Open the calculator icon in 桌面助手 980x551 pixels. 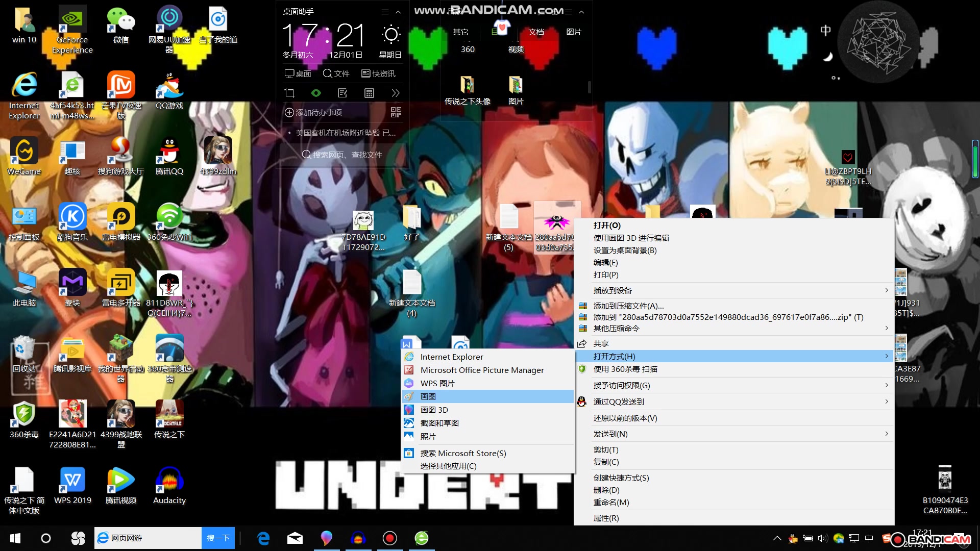coord(369,93)
